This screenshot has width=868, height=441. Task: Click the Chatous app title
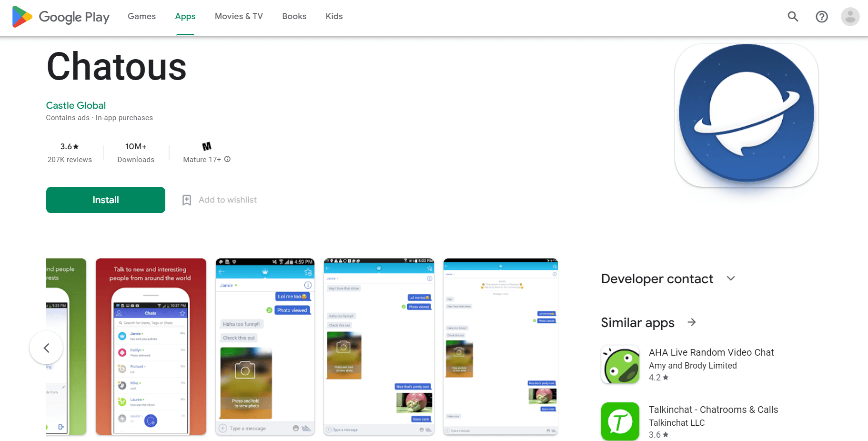click(117, 67)
